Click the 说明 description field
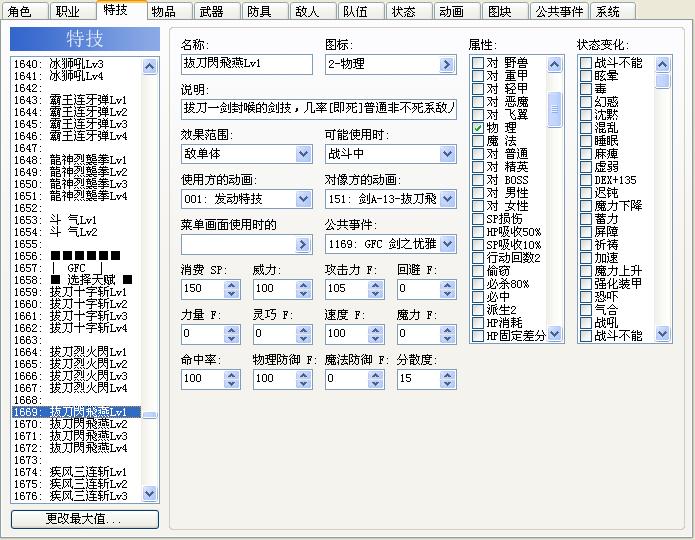This screenshot has height=540, width=695. [x=319, y=109]
